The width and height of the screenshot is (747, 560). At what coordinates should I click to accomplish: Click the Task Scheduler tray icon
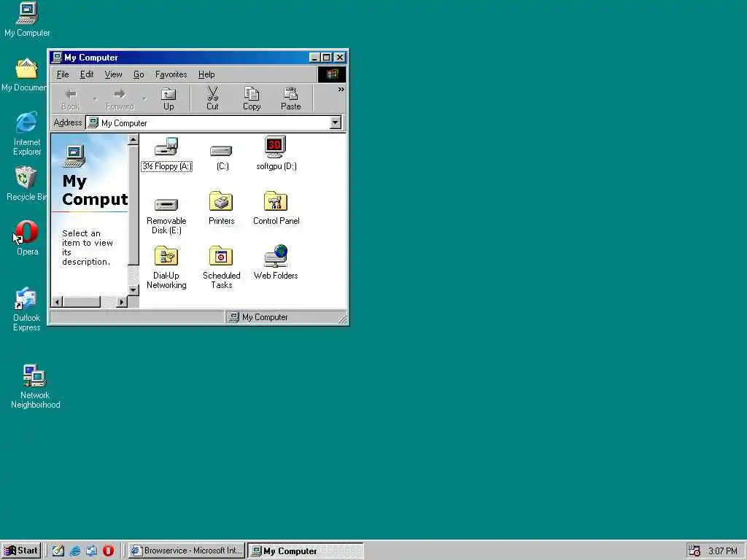[694, 551]
